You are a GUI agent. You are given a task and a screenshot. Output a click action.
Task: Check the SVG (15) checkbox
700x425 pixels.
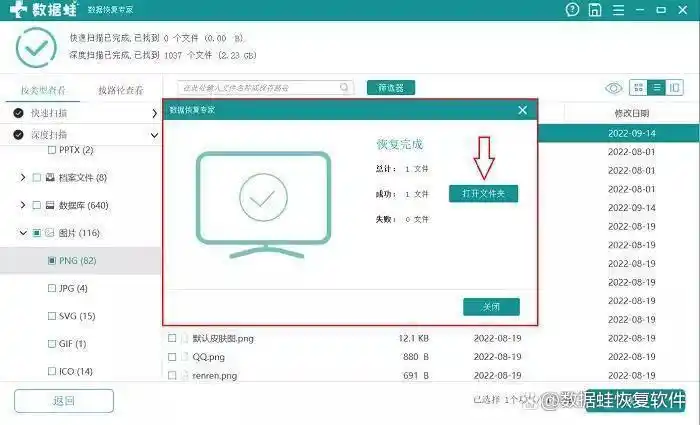(x=52, y=316)
